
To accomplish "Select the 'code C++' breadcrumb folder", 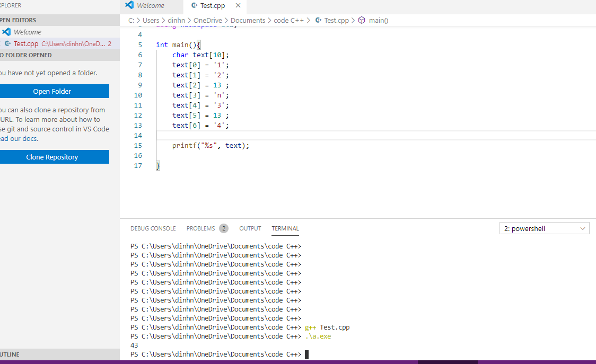I will tap(288, 20).
